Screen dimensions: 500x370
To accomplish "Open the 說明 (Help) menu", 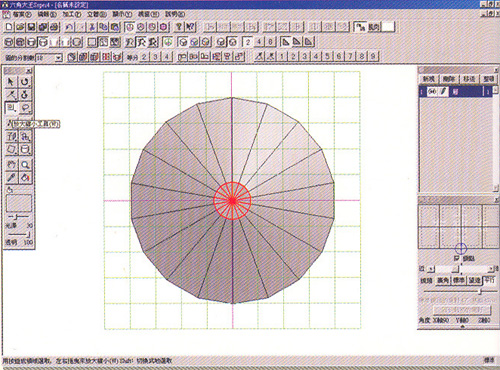I will (175, 14).
